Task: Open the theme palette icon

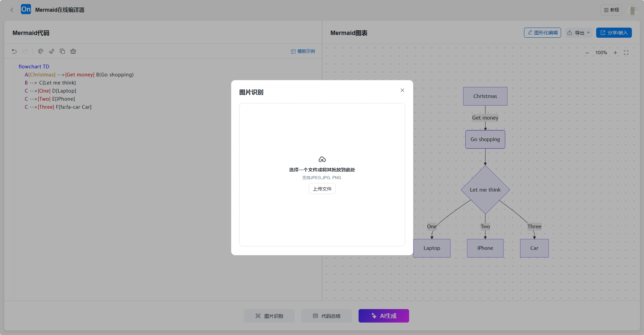Action: (41, 52)
